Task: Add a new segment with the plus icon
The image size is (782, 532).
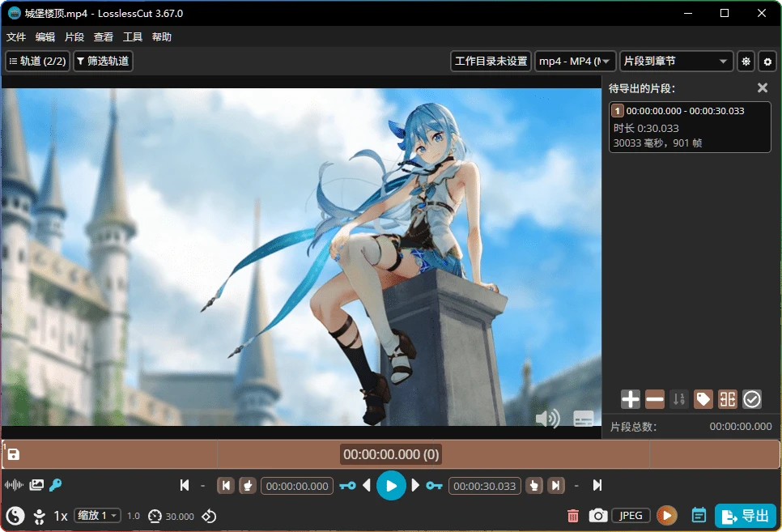Action: (x=629, y=398)
